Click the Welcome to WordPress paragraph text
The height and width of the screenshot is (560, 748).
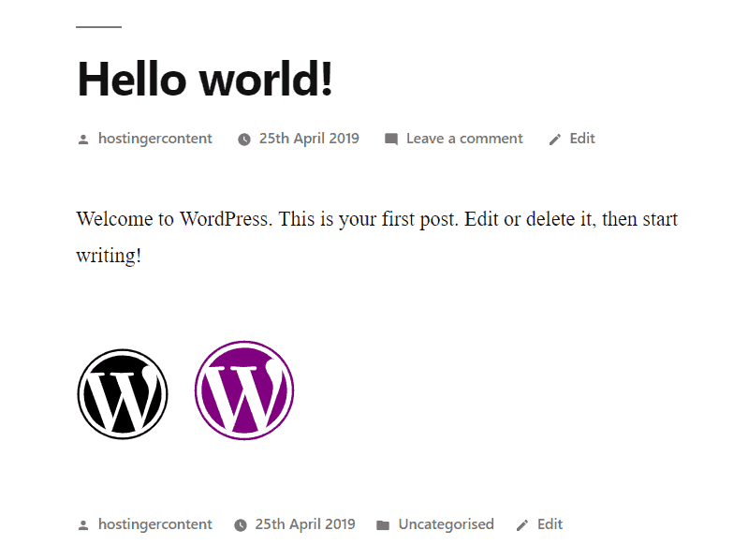(377, 237)
